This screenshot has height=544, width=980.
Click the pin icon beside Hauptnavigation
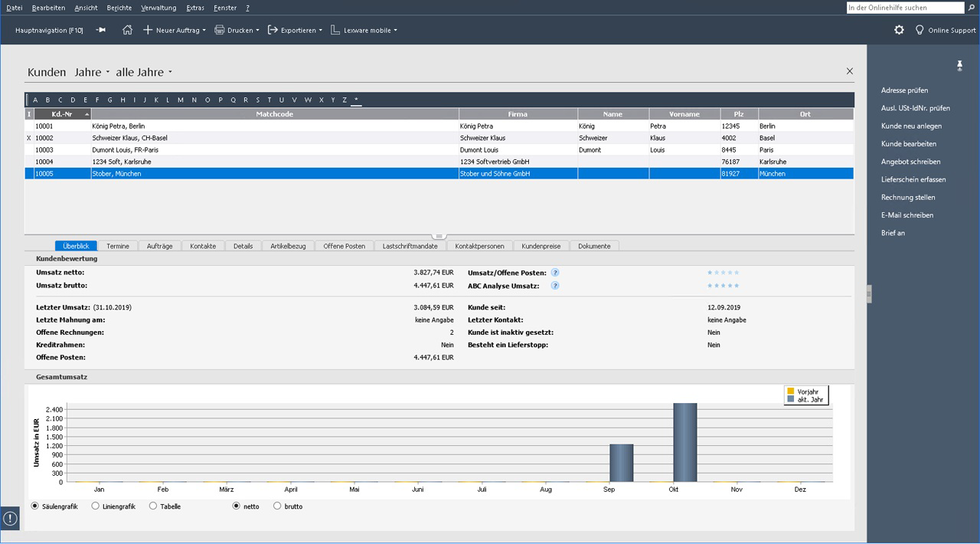click(x=101, y=30)
